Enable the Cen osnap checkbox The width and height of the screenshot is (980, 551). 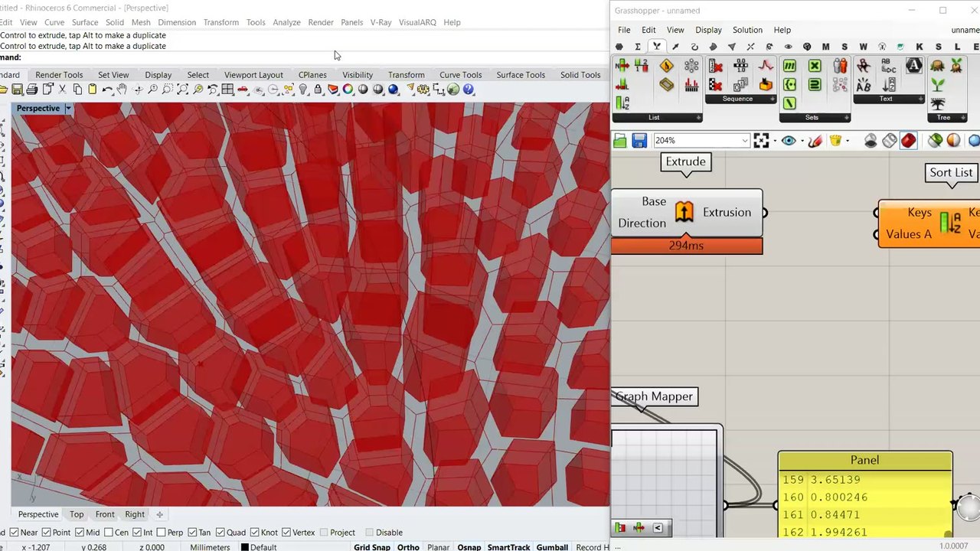point(109,533)
